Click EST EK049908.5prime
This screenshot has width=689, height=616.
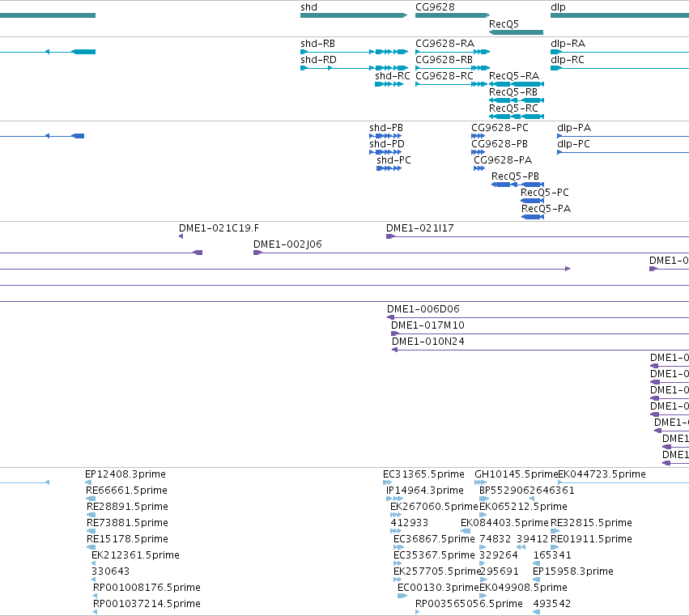click(x=483, y=597)
